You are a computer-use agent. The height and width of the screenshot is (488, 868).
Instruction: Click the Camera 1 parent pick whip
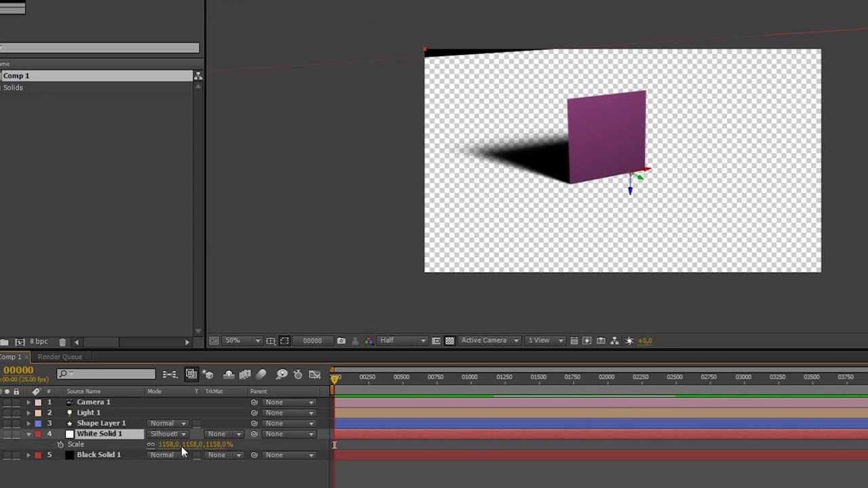pyautogui.click(x=254, y=403)
